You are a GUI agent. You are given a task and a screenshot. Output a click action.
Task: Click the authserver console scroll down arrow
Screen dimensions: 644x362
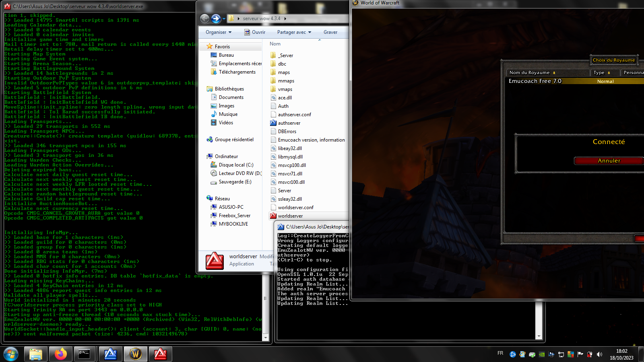539,336
